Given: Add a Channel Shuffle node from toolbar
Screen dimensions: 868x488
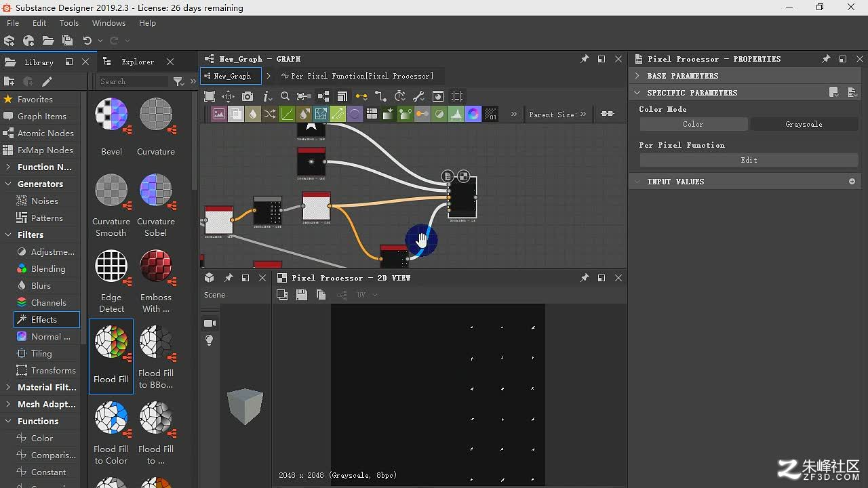Looking at the screenshot, I should 270,114.
